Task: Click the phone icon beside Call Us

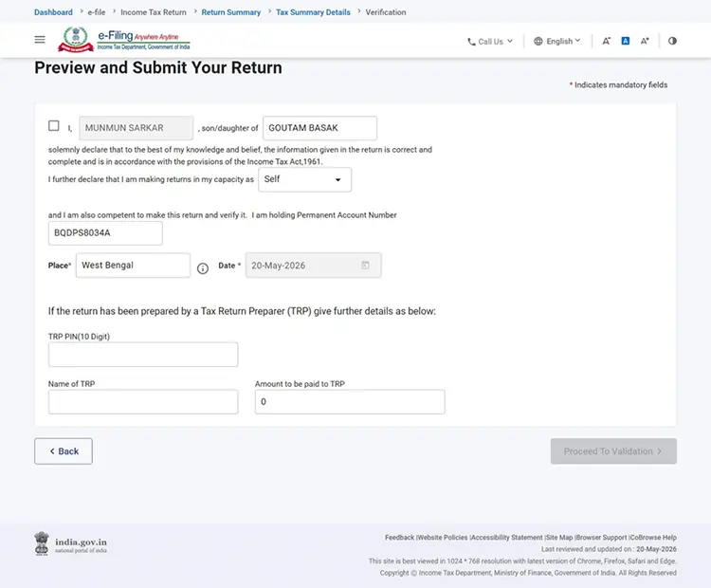Action: point(471,42)
